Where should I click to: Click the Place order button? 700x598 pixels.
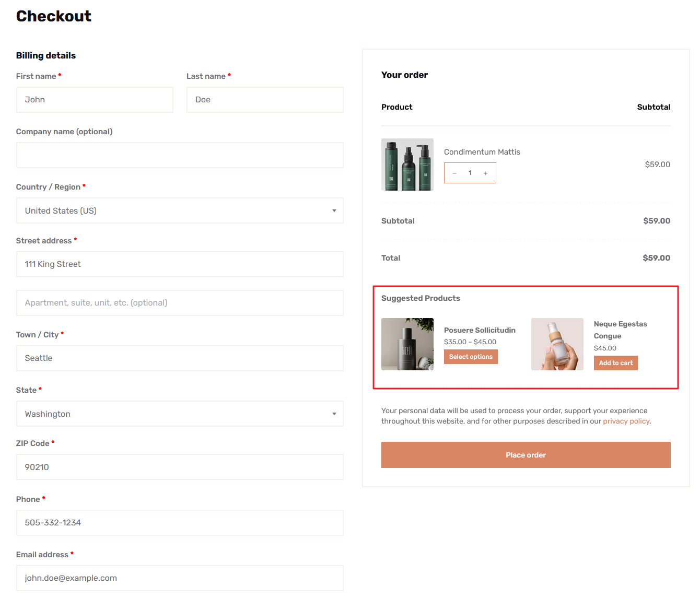tap(526, 454)
